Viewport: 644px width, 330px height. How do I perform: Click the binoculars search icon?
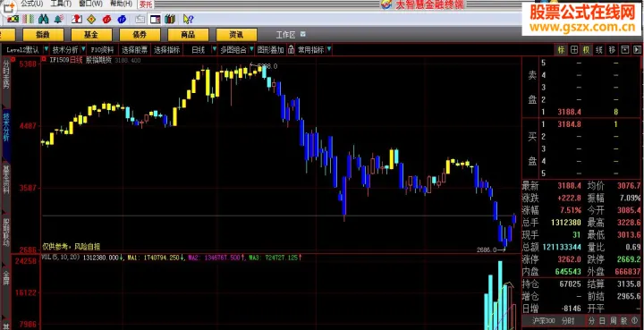coord(43,19)
